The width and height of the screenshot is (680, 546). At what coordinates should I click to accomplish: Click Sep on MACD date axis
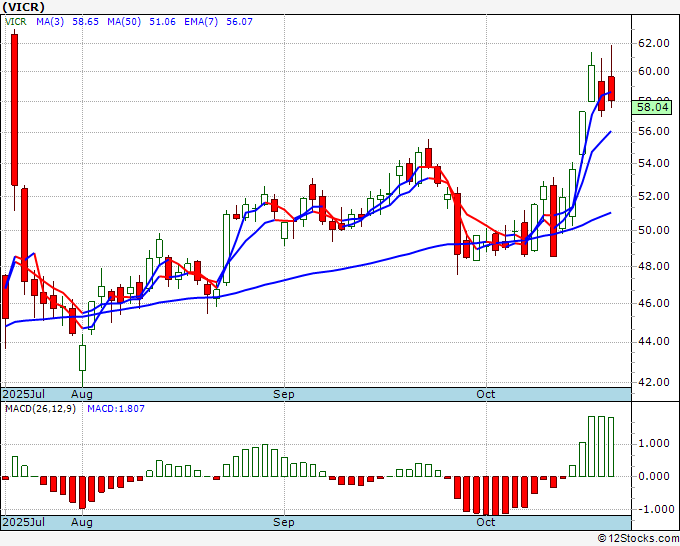coord(284,522)
